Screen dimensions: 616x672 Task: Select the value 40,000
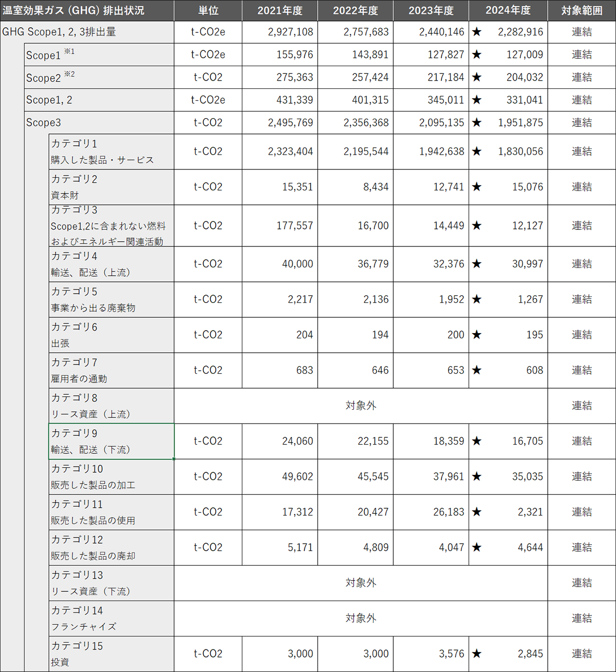tap(297, 264)
